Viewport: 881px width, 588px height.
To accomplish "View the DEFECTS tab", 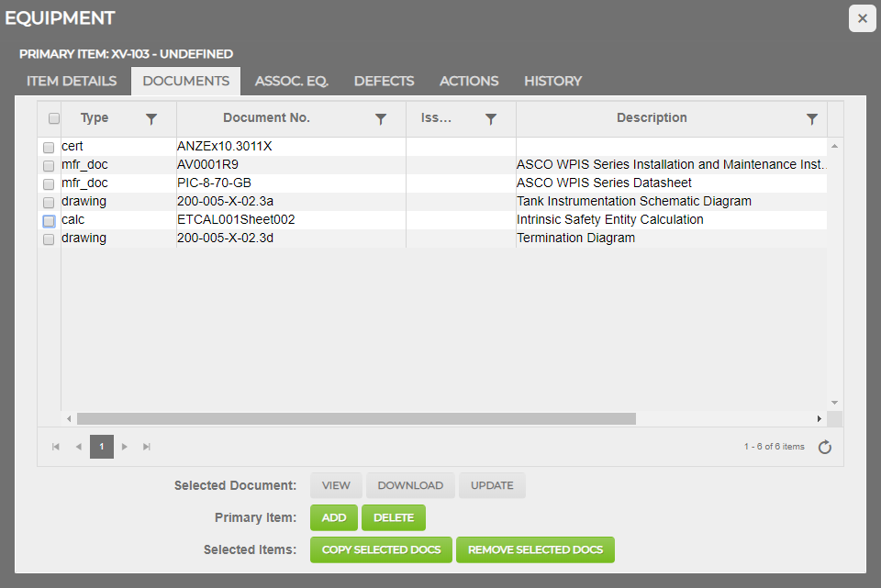I will (x=384, y=81).
